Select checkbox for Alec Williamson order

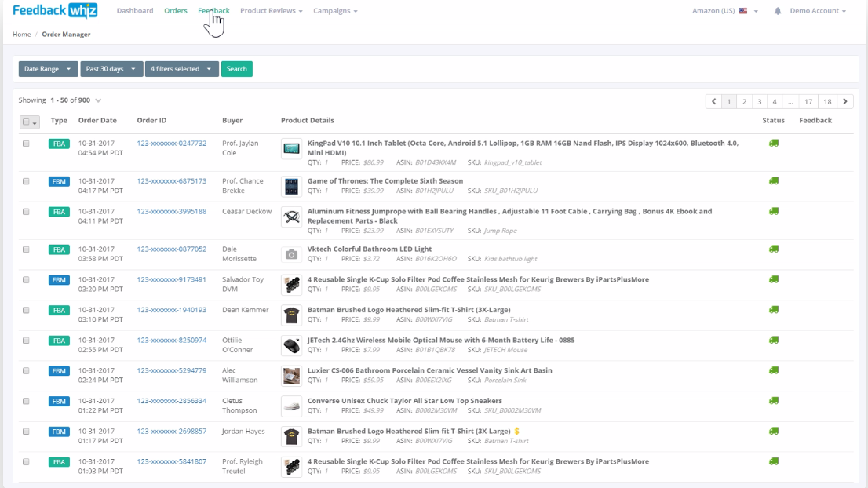point(26,370)
